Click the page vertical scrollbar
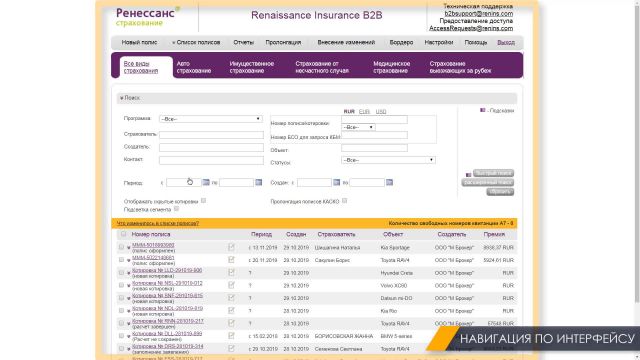The height and width of the screenshot is (360, 640). coord(637,155)
